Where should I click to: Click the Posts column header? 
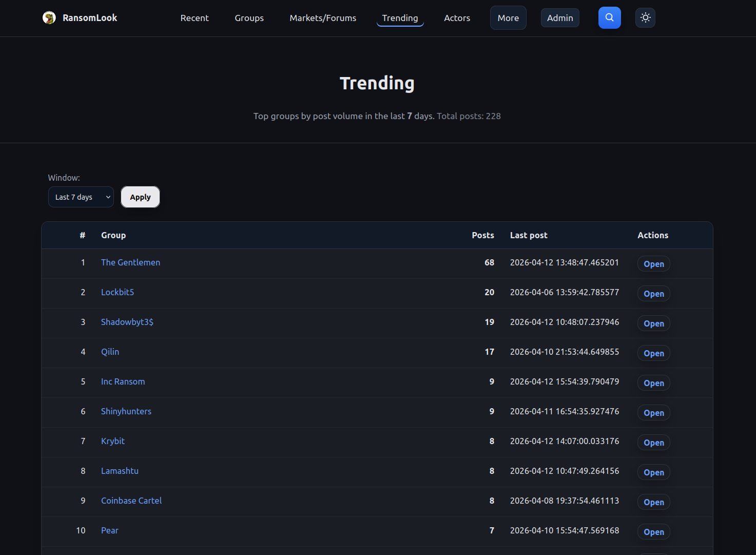pyautogui.click(x=482, y=235)
